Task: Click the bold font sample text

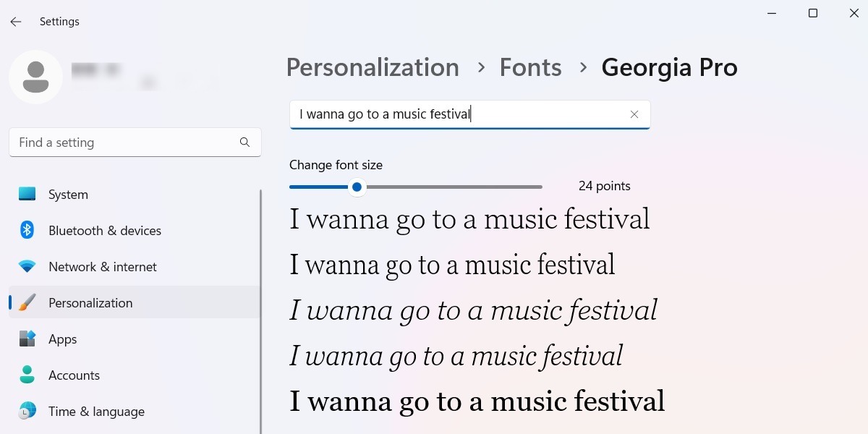Action: [476, 401]
